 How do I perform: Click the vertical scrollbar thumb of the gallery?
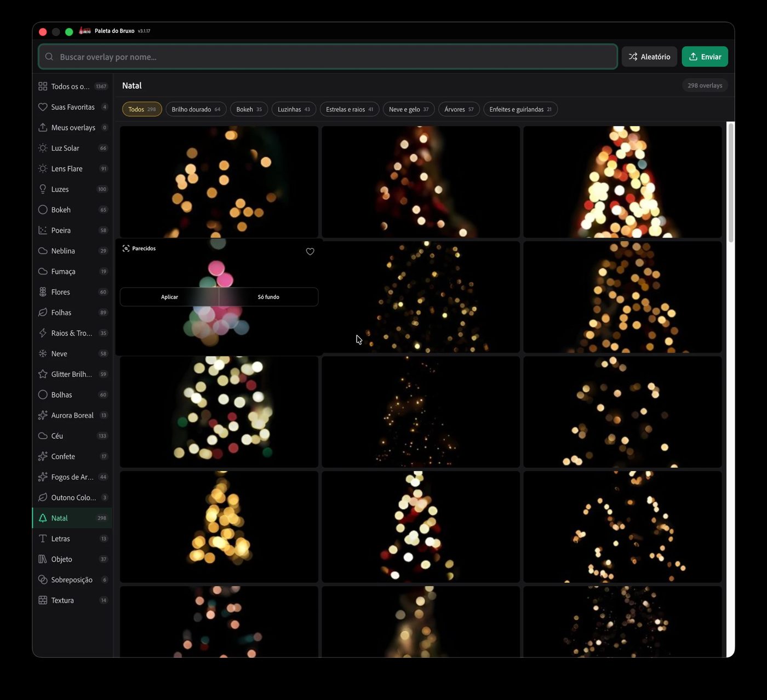pos(730,182)
